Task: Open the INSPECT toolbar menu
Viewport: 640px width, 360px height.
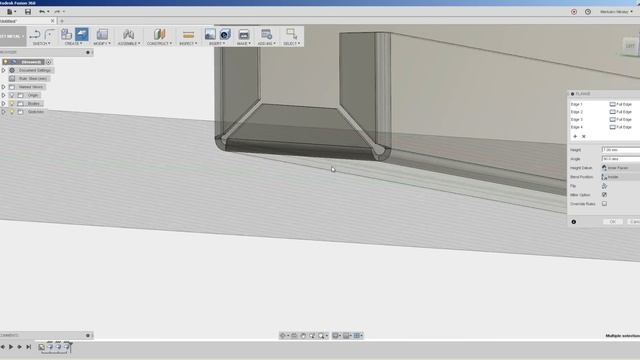Action: click(188, 44)
